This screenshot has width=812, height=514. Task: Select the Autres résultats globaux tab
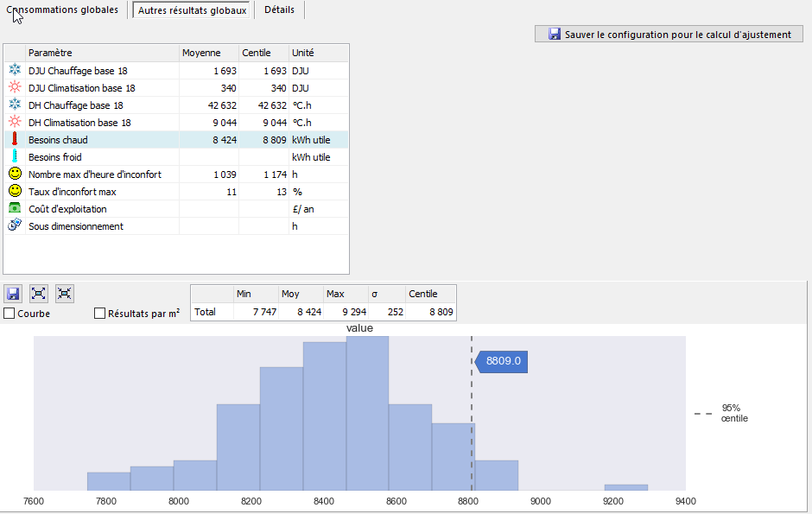click(192, 10)
